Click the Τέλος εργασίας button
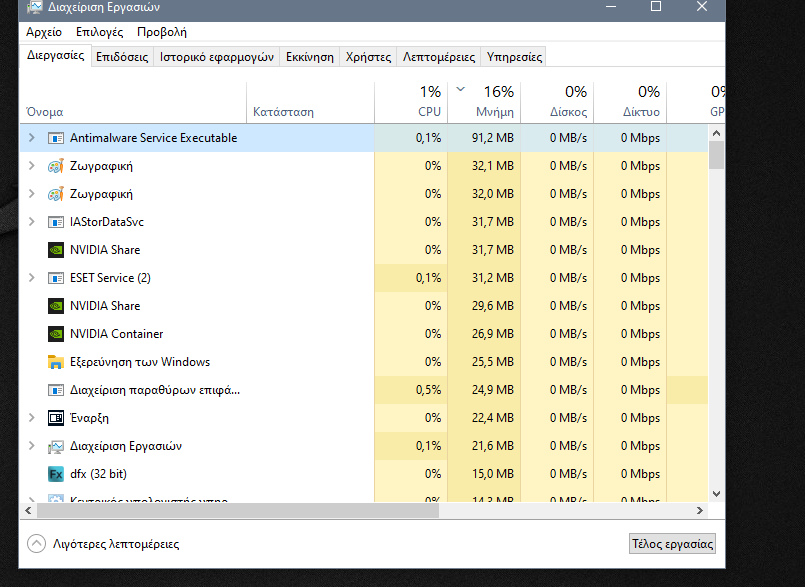Viewport: 805px width, 587px height. [x=672, y=544]
